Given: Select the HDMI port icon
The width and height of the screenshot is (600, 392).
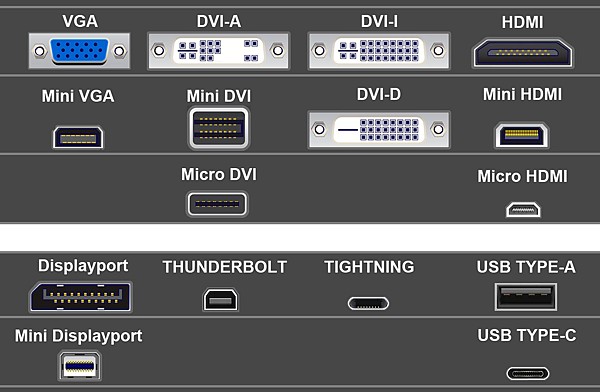Looking at the screenshot, I should click(523, 53).
